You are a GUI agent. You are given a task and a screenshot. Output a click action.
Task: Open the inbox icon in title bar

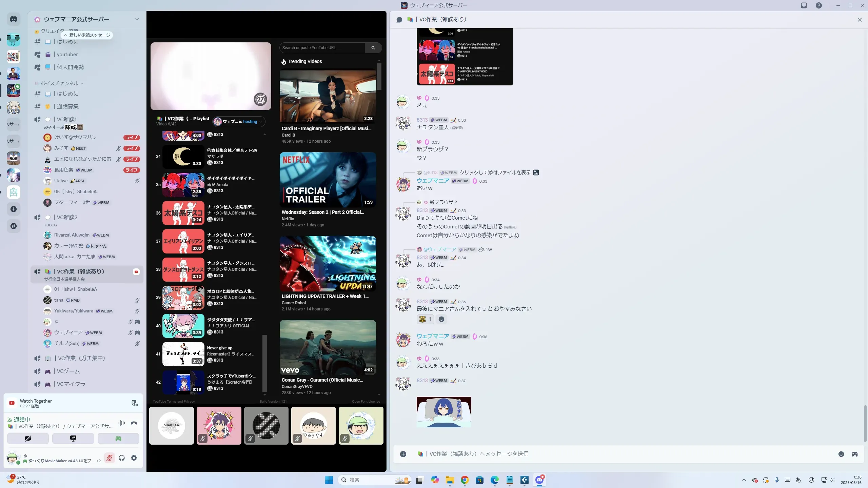804,5
